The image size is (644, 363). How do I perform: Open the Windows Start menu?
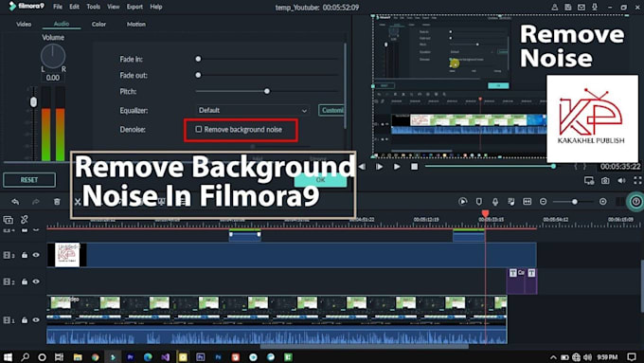(8, 356)
